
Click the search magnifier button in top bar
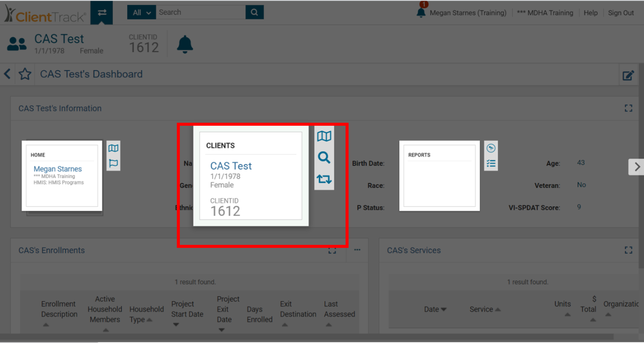[254, 13]
